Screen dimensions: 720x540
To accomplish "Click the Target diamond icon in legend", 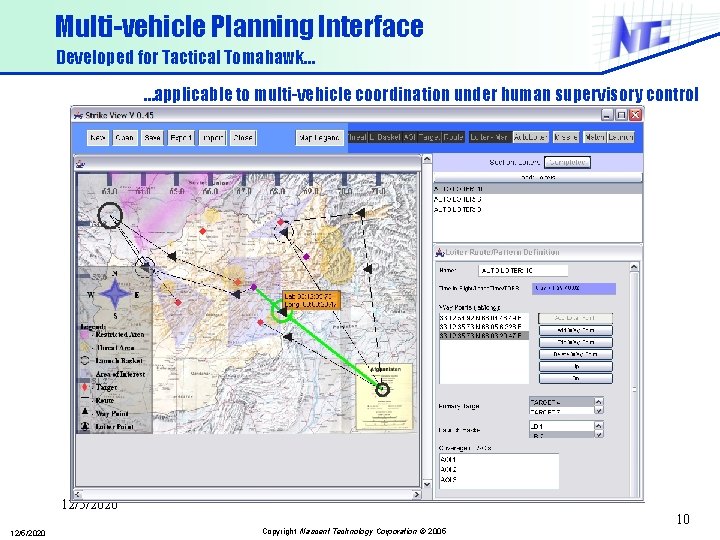I will pyautogui.click(x=84, y=387).
